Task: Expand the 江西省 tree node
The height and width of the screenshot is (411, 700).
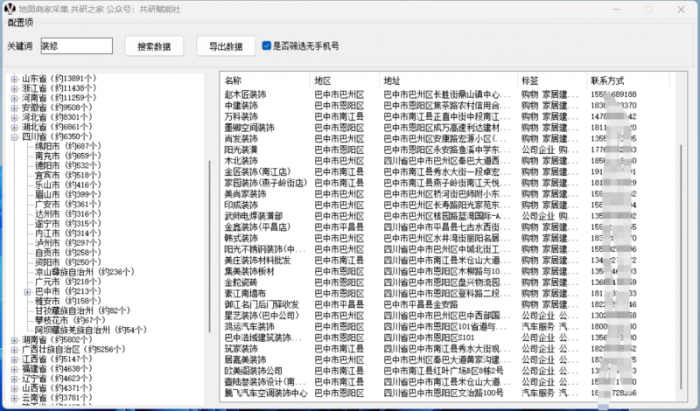Action: pyautogui.click(x=14, y=359)
